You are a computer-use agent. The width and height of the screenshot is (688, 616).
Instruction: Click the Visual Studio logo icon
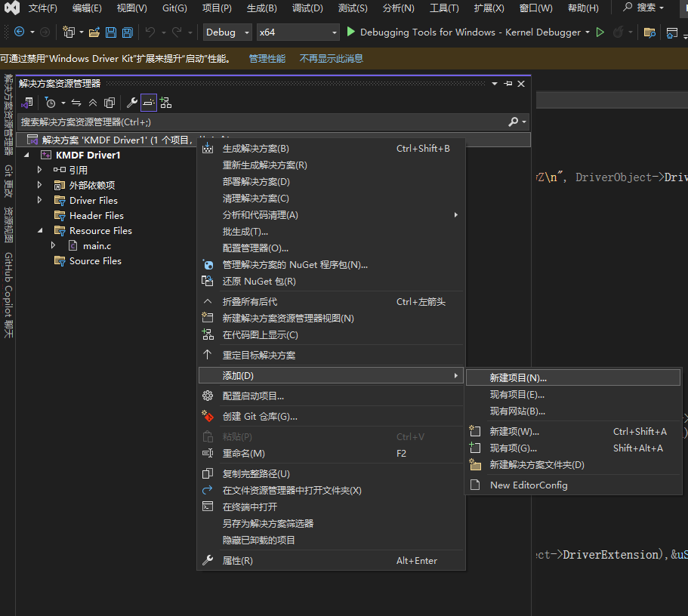pyautogui.click(x=12, y=8)
